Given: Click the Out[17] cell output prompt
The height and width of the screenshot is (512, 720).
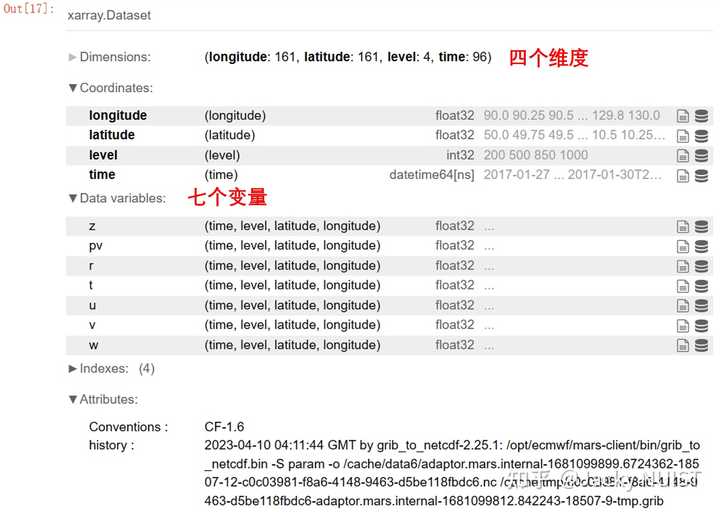Looking at the screenshot, I should pos(28,9).
